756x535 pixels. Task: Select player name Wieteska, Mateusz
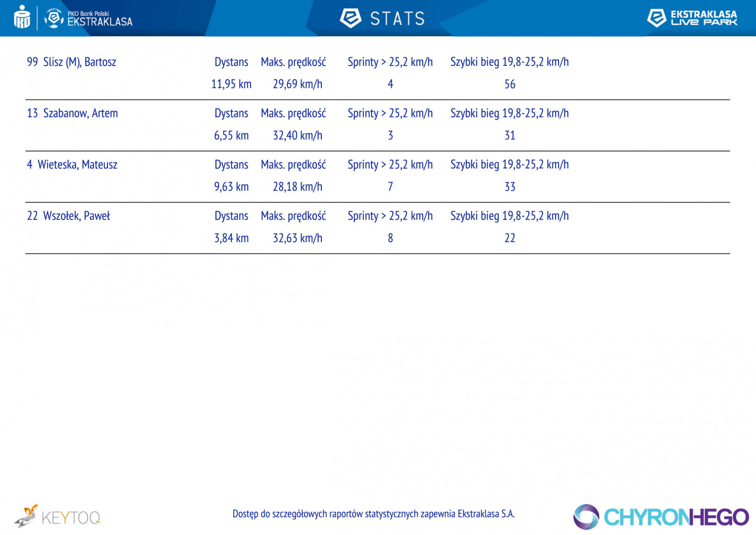point(77,165)
